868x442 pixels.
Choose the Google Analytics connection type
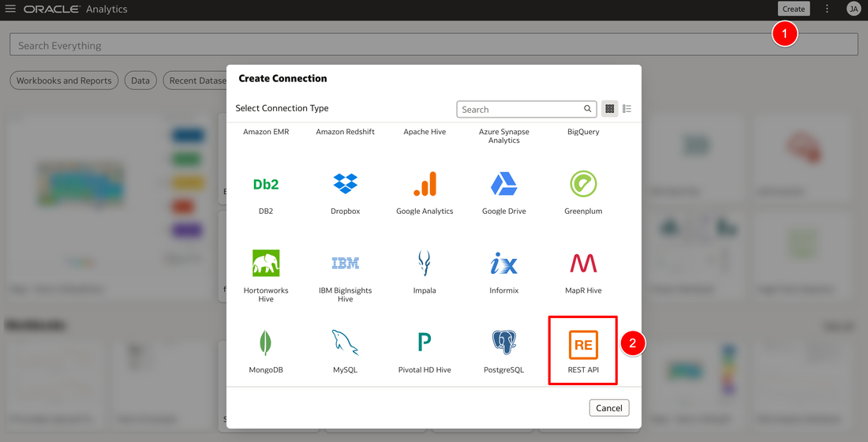[425, 192]
